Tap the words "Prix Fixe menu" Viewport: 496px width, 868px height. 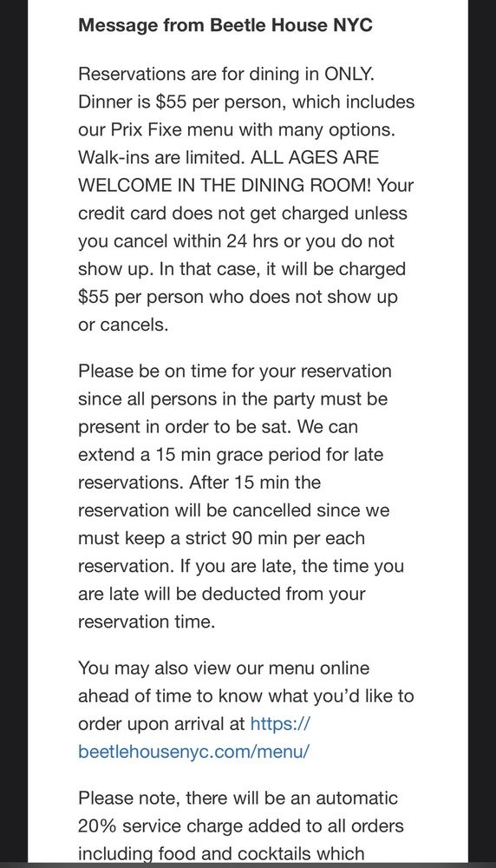click(172, 129)
